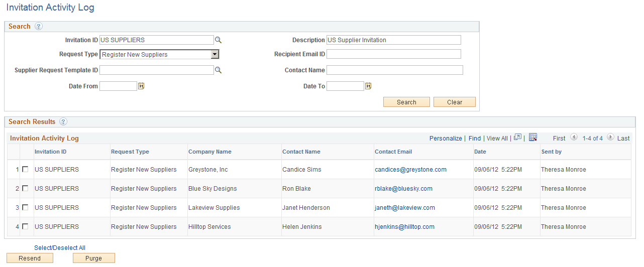
Task: Click the Search button
Action: (406, 102)
